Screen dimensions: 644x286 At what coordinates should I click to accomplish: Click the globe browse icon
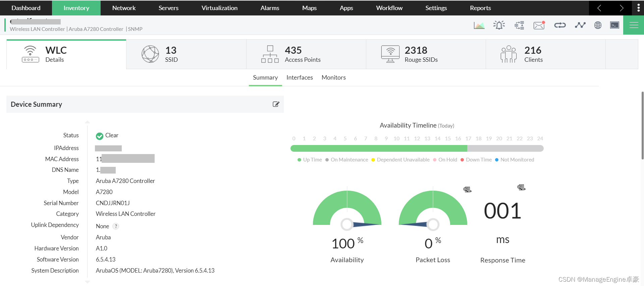click(598, 25)
